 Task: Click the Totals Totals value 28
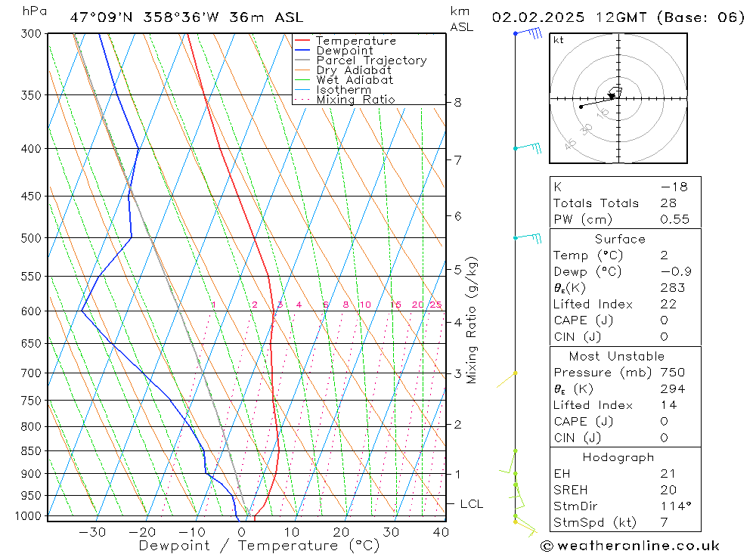pyautogui.click(x=669, y=203)
